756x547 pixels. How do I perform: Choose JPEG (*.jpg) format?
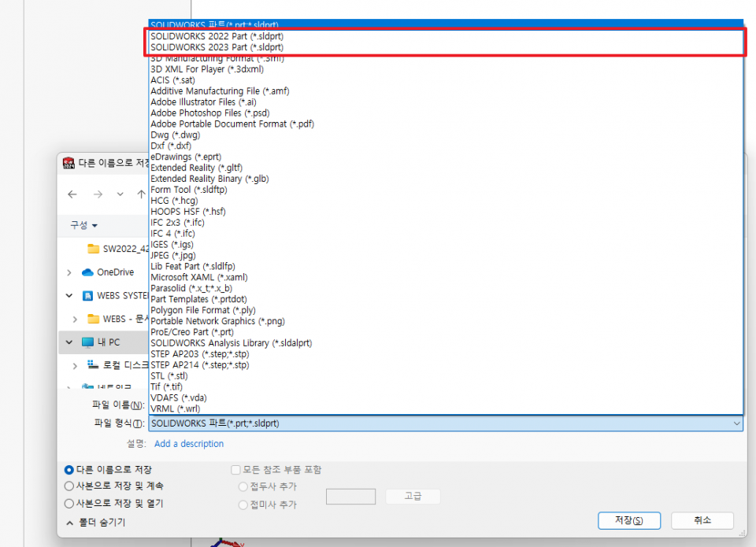tap(446, 256)
